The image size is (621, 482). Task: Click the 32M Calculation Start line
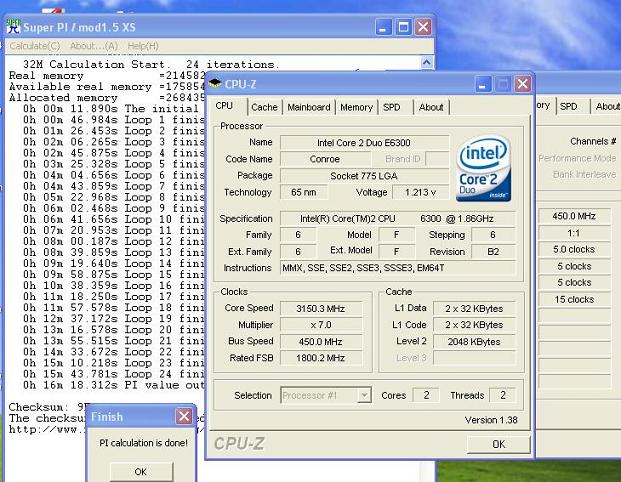click(x=151, y=64)
